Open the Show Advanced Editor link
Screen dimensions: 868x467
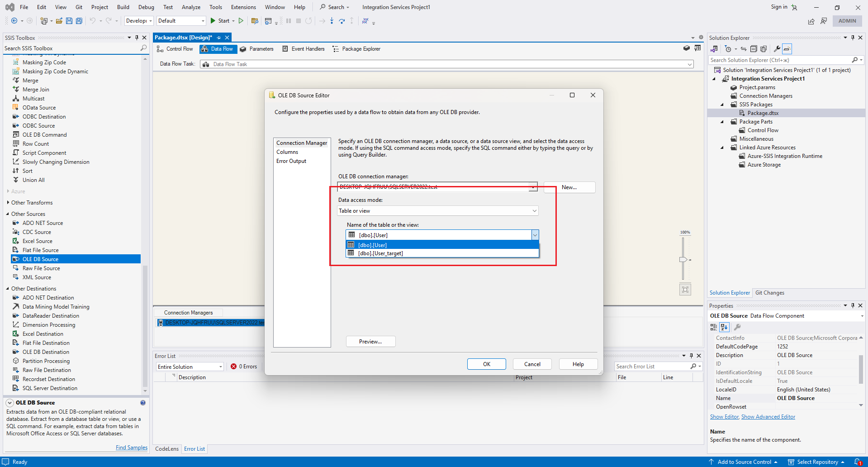click(768, 417)
